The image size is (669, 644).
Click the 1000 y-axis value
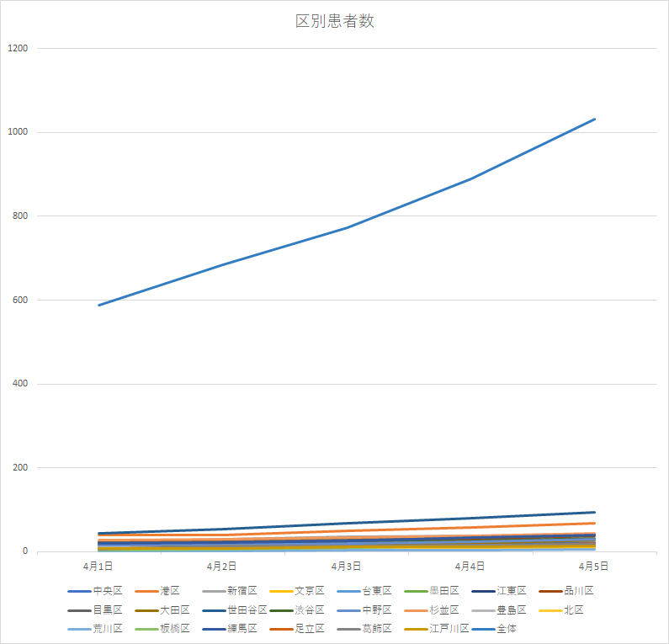pos(18,132)
